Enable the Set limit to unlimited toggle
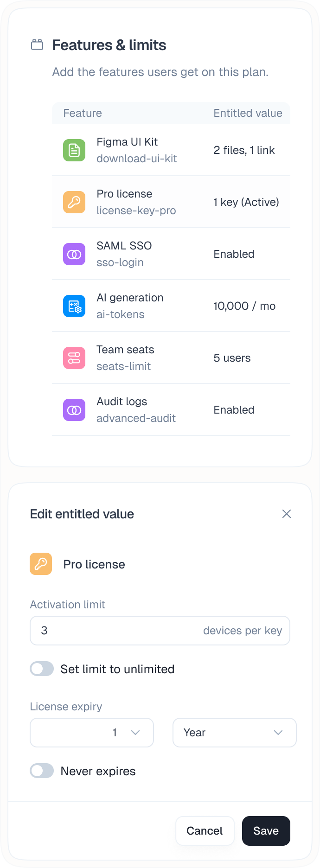The width and height of the screenshot is (320, 868). point(42,669)
